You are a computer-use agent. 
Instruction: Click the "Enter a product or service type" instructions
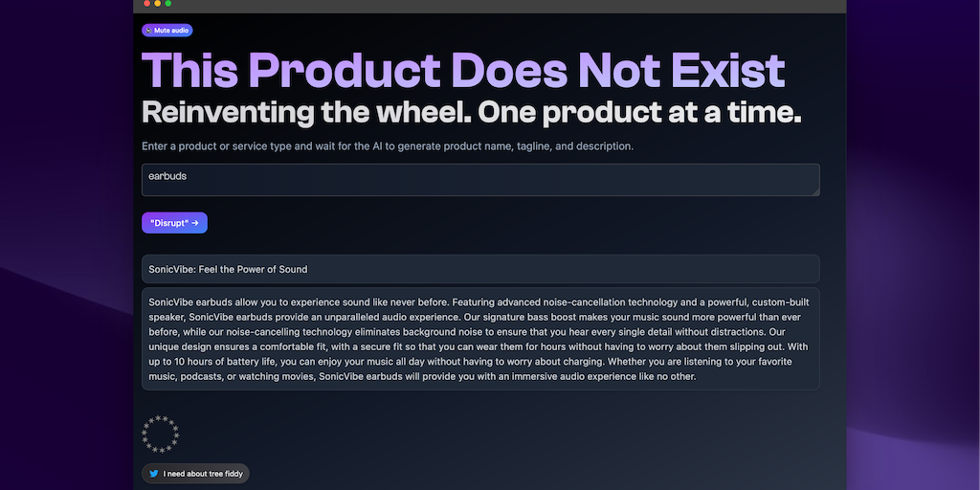(388, 146)
